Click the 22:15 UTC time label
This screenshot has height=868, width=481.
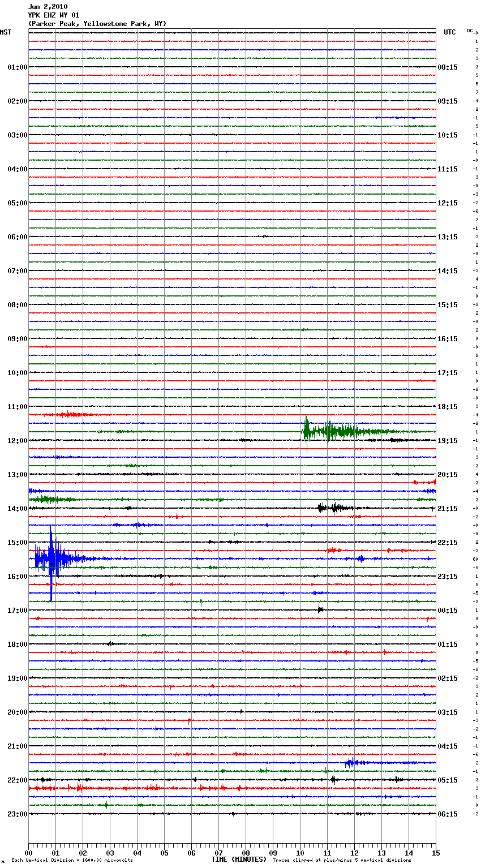pyautogui.click(x=448, y=543)
